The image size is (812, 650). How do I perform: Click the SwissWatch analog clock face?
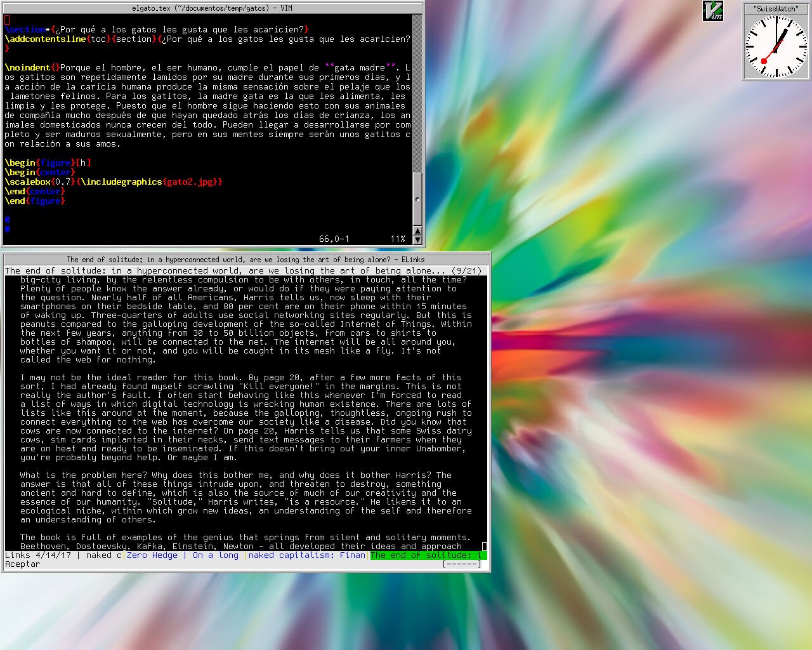[775, 46]
